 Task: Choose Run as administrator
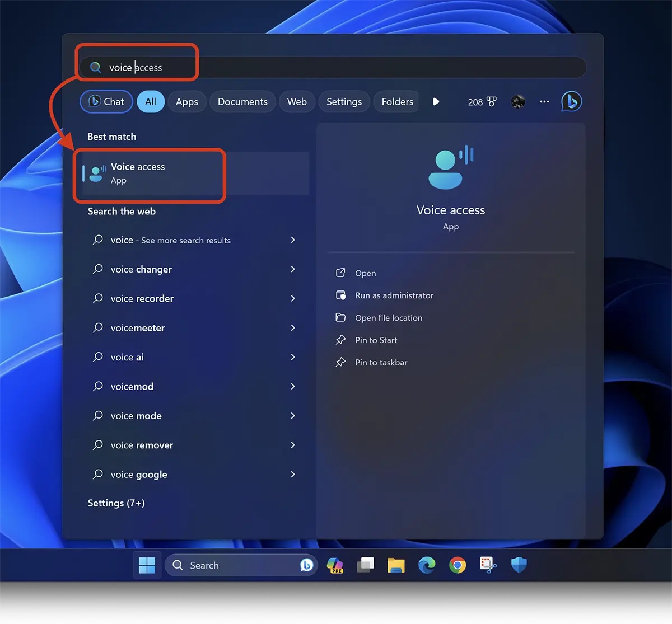(394, 295)
